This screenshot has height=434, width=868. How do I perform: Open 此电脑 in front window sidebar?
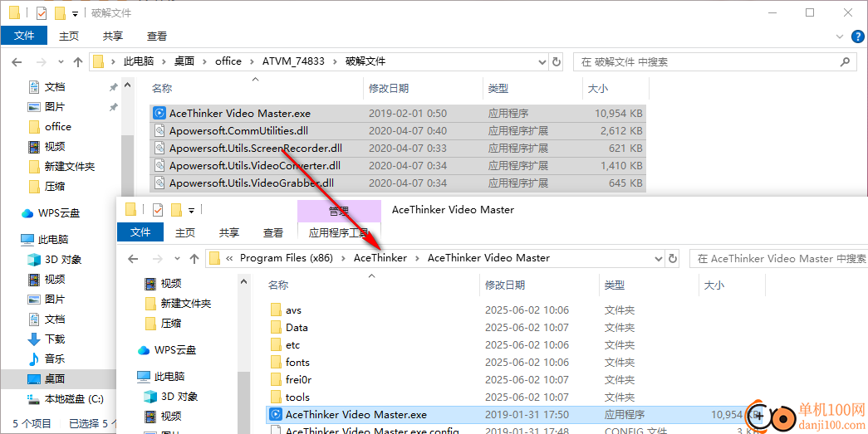coord(160,377)
